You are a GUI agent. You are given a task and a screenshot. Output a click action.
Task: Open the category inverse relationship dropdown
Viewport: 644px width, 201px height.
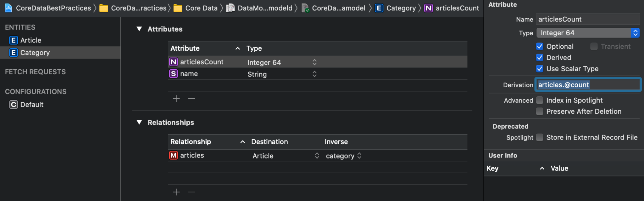click(359, 156)
